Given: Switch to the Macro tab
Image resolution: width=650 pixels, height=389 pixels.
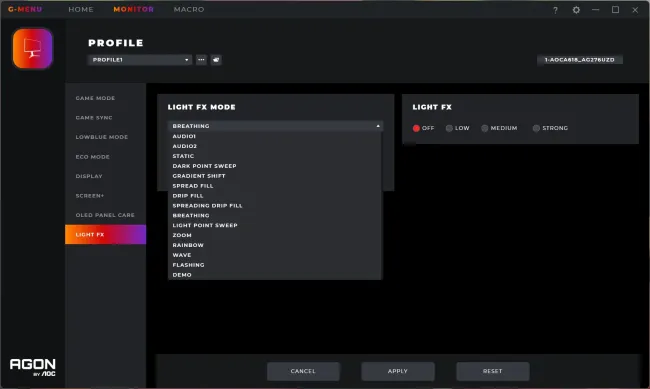Looking at the screenshot, I should click(189, 9).
